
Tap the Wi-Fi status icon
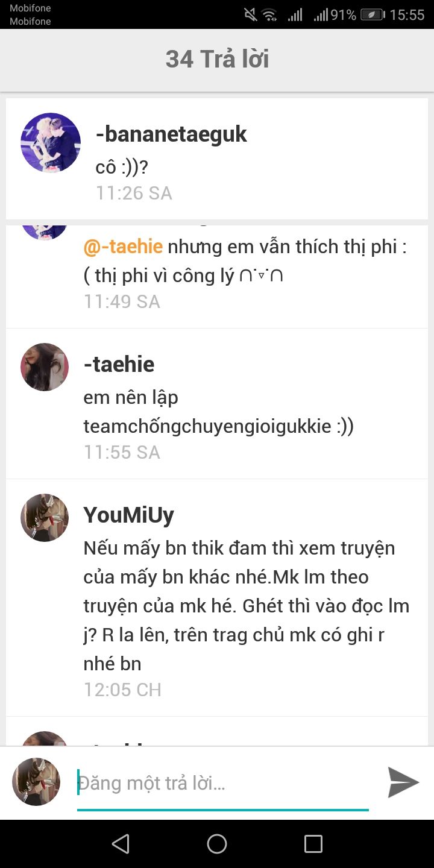270,15
